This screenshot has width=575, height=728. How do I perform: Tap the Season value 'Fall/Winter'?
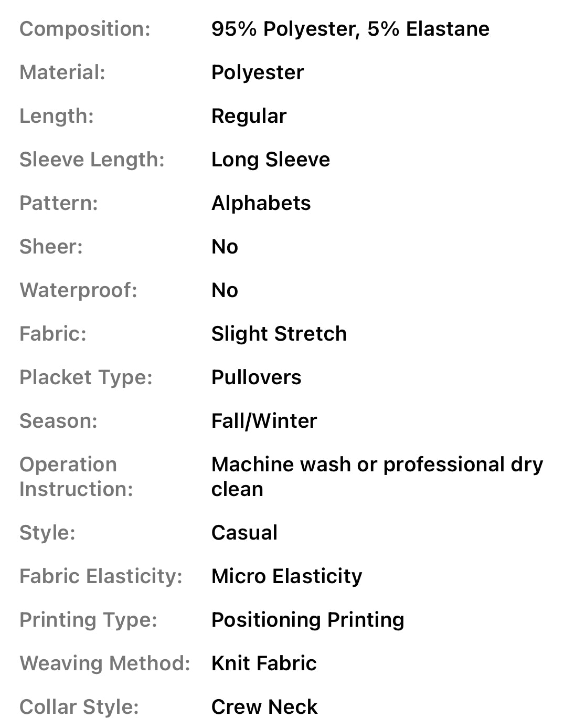point(264,421)
